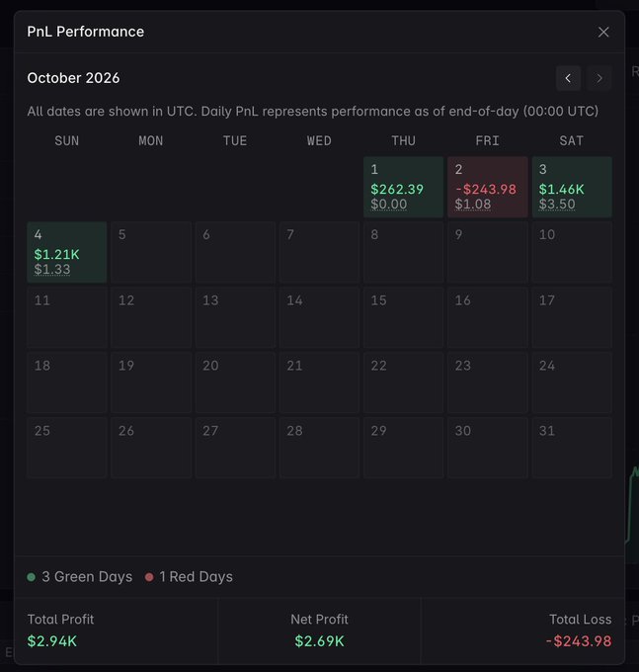Select the day 15 calendar cell
The width and height of the screenshot is (639, 672).
tap(403, 317)
